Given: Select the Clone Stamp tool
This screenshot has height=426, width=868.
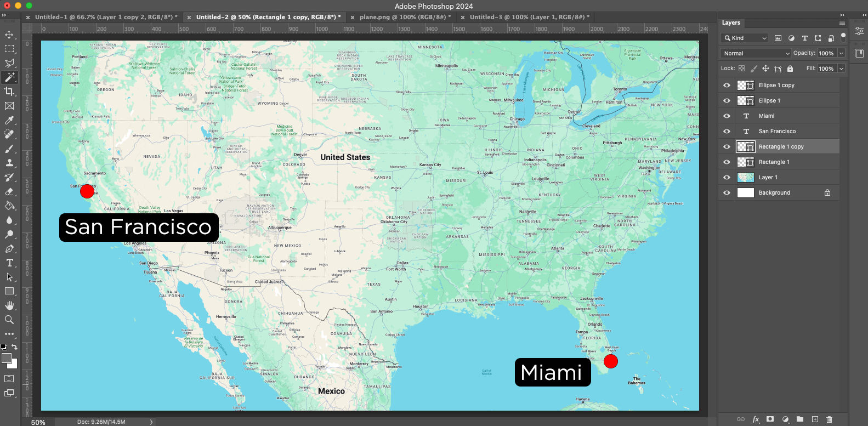Looking at the screenshot, I should 9,163.
